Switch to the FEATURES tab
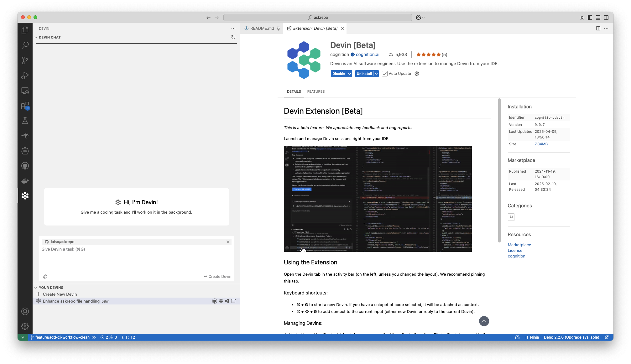 (316, 91)
